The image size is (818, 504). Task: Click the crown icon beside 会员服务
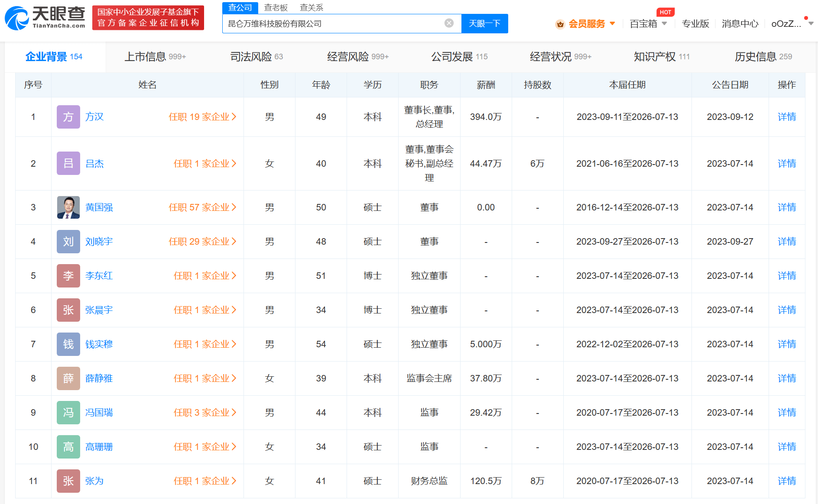point(560,24)
